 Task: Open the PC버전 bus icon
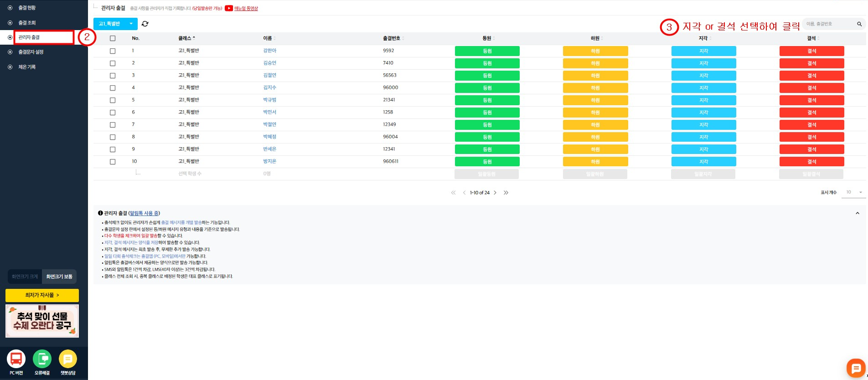click(x=16, y=359)
